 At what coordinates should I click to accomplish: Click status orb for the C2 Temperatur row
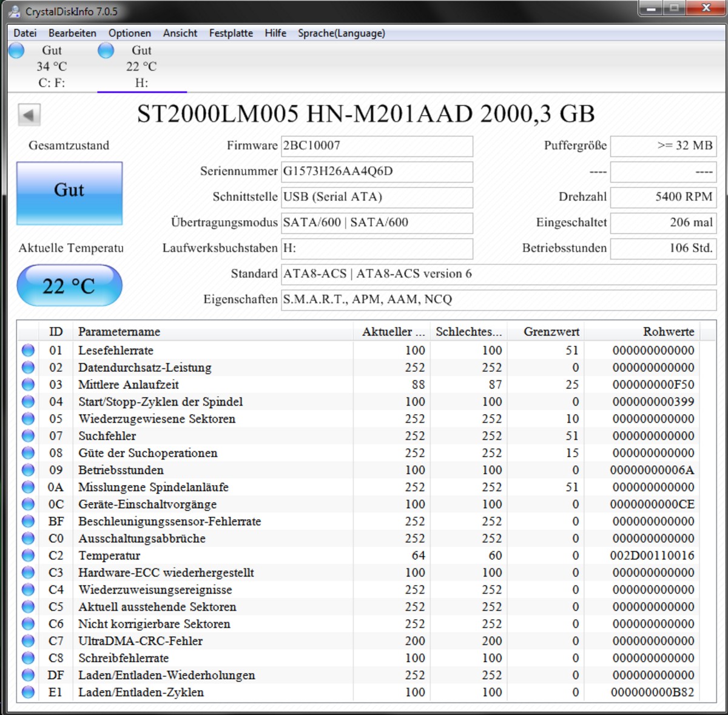[x=28, y=556]
